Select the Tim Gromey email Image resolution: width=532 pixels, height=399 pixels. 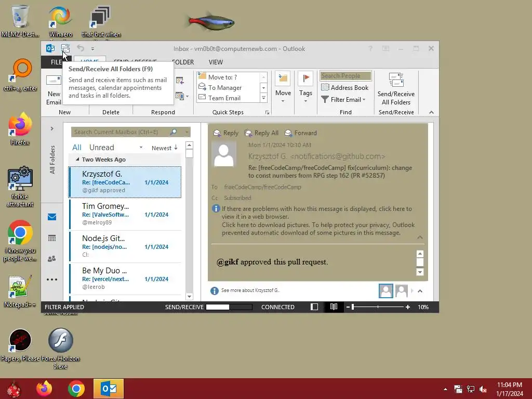(x=125, y=214)
